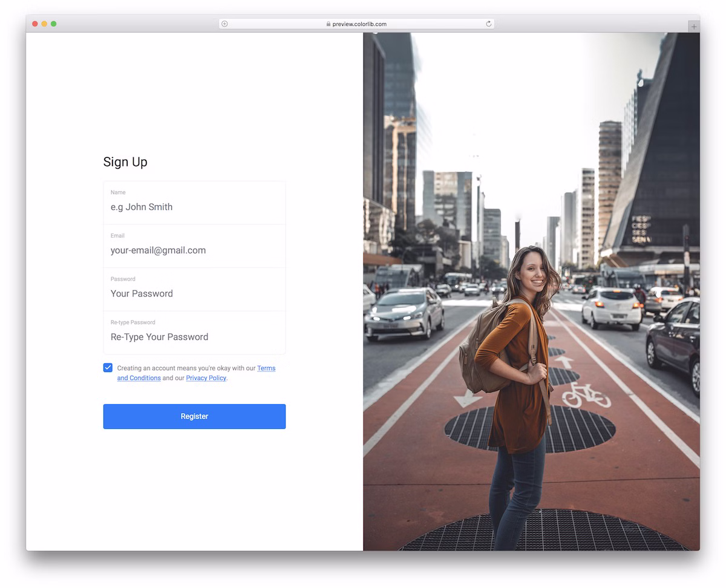
Task: Click the Sign Up heading
Action: coord(125,162)
